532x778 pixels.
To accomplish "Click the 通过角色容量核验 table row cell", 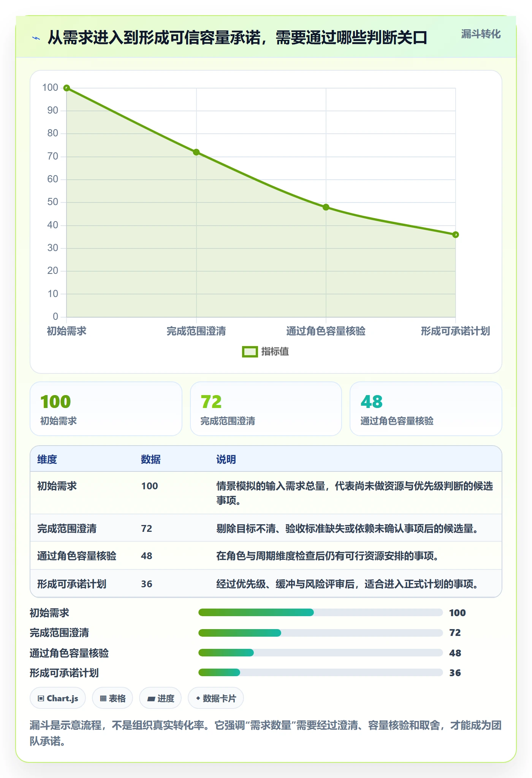I will [77, 556].
